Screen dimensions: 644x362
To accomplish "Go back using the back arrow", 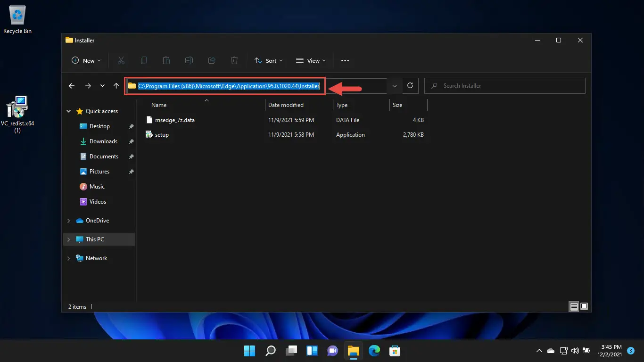I will [x=72, y=86].
